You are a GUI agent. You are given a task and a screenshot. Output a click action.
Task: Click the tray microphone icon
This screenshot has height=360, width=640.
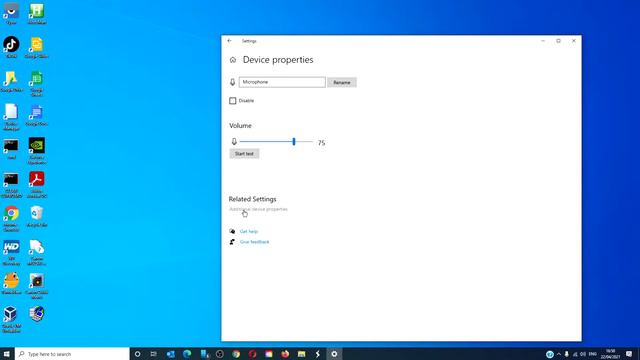(567, 354)
